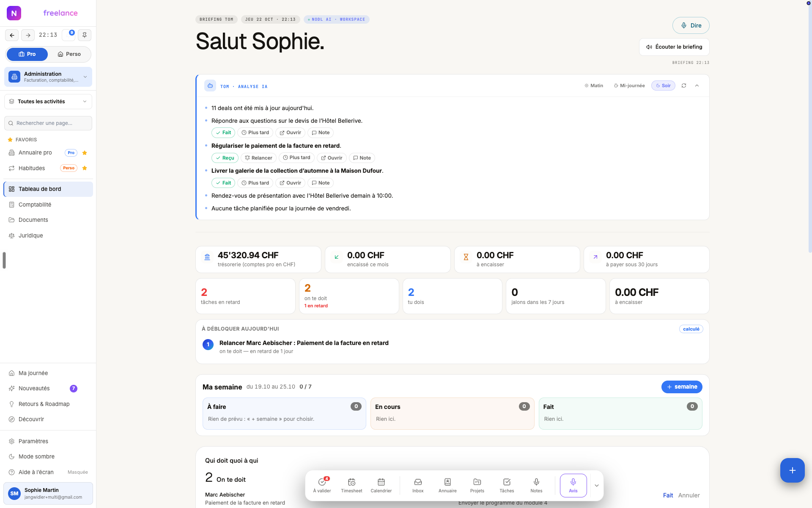Toggle Aide à l'écran visibility

[48, 472]
